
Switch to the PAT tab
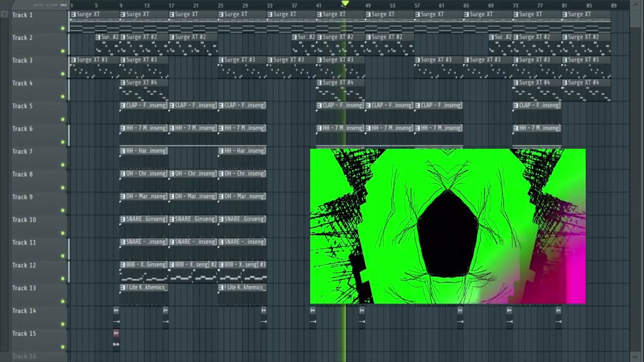point(64,5)
